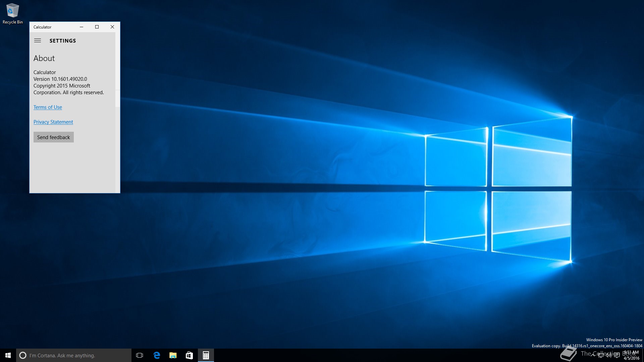
Task: Click the Send feedback button
Action: point(54,137)
